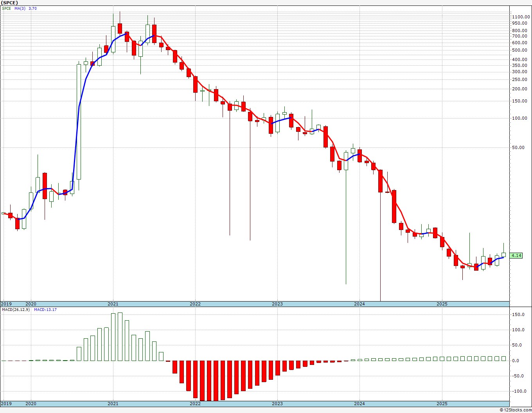
Task: Click the (SPCE) chart title
Action: (9, 3)
